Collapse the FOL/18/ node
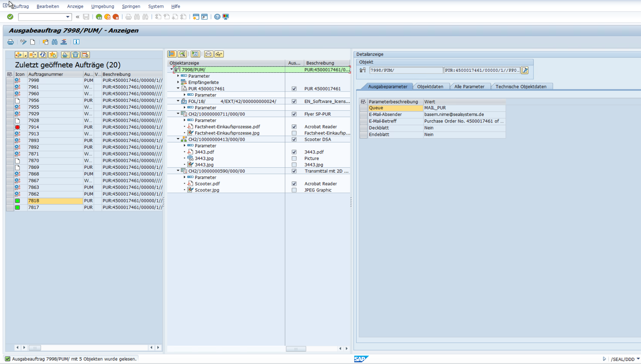The image size is (641, 364). 178,101
